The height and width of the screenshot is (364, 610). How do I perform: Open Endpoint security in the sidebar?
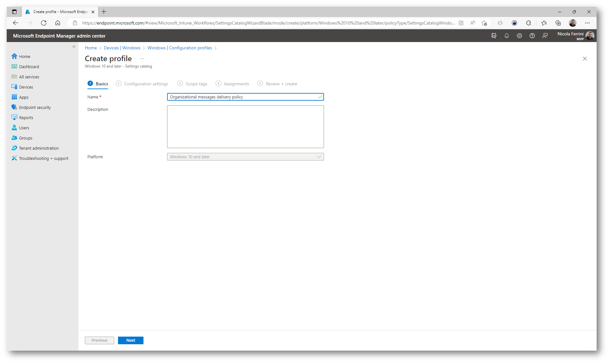tap(31, 107)
